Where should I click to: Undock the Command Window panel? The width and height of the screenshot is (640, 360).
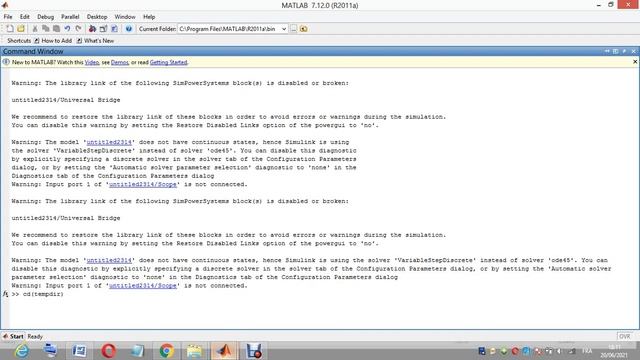[x=624, y=51]
